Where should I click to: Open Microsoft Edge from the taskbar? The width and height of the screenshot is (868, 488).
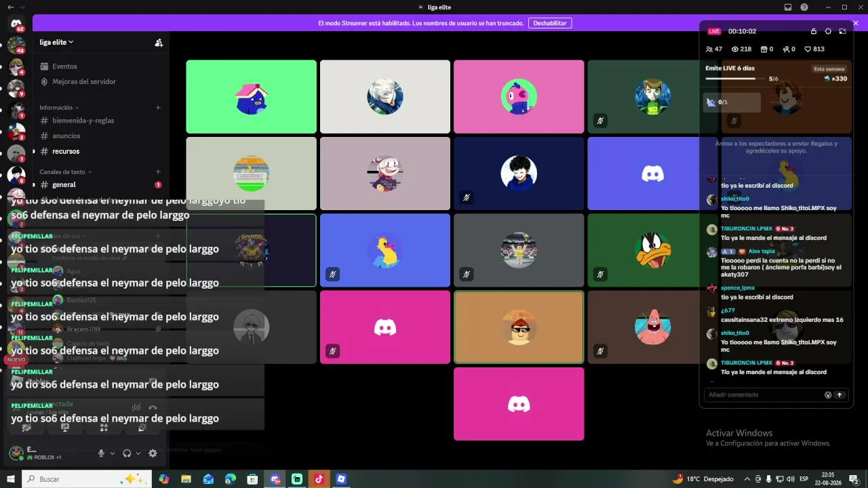(231, 479)
